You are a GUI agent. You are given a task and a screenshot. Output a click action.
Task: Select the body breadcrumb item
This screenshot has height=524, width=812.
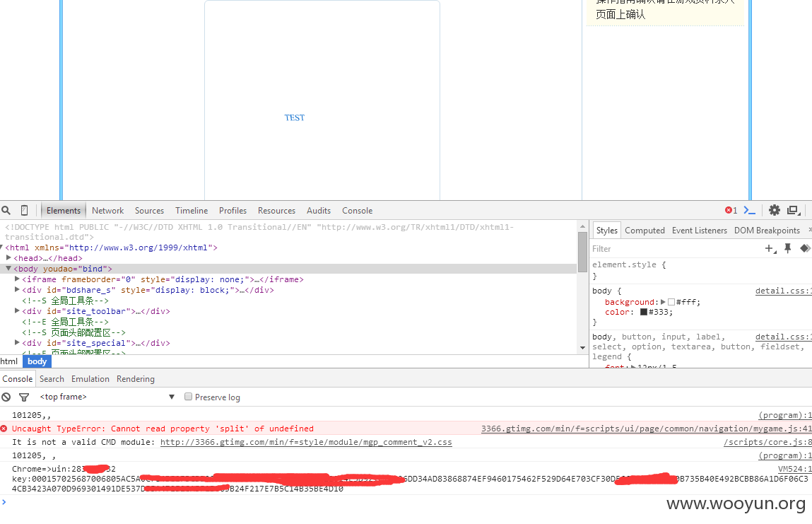37,361
